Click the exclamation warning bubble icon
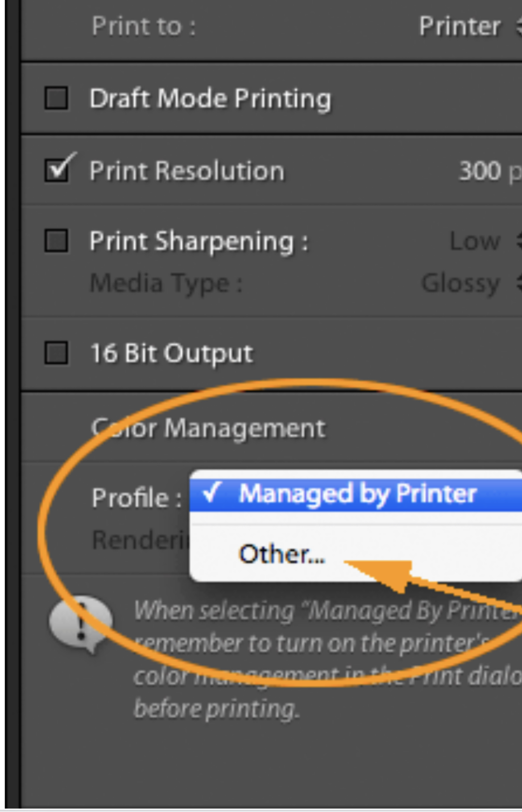This screenshot has height=812, width=522. [80, 622]
